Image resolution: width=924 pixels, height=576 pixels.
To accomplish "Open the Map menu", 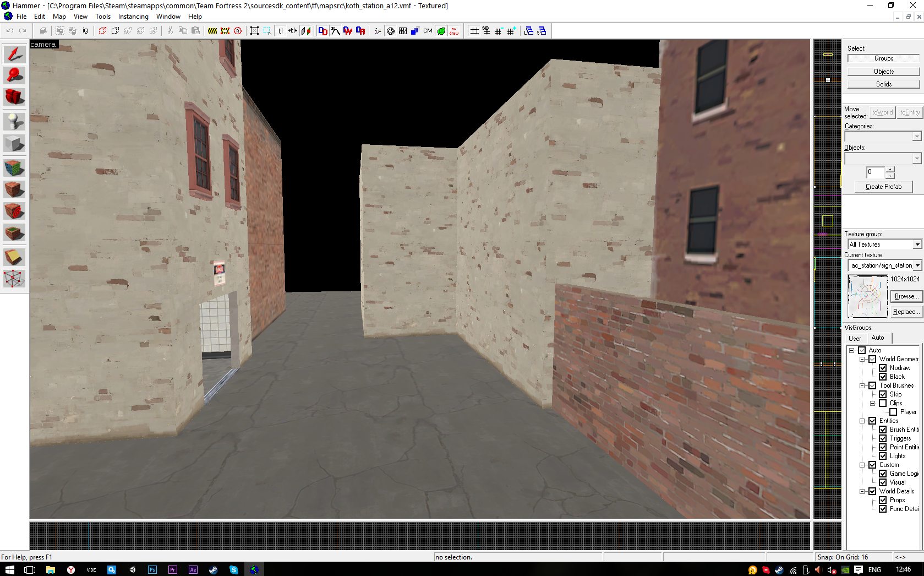I will [59, 17].
